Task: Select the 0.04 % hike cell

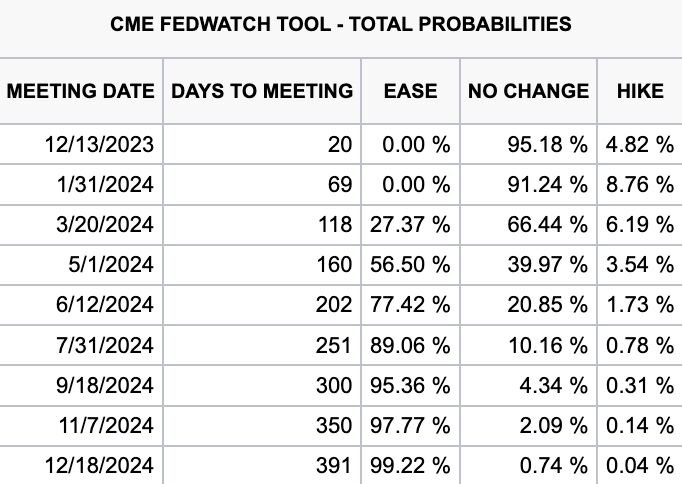Action: tap(640, 466)
